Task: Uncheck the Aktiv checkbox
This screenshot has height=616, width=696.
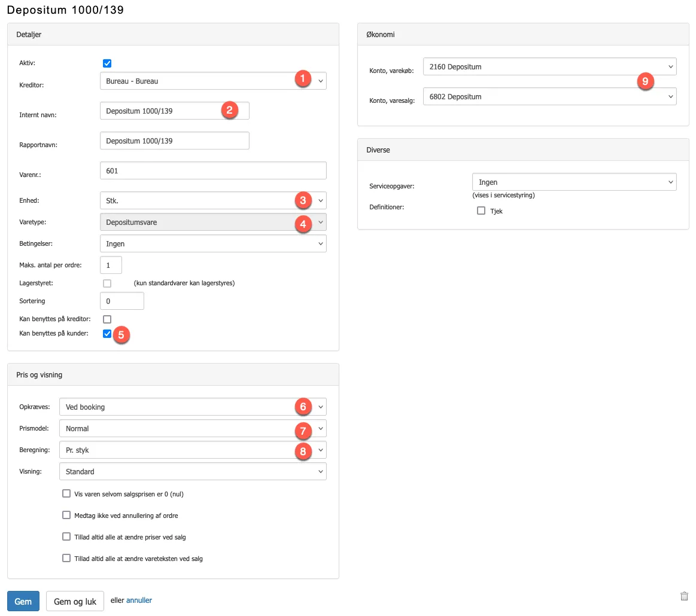Action: tap(107, 63)
